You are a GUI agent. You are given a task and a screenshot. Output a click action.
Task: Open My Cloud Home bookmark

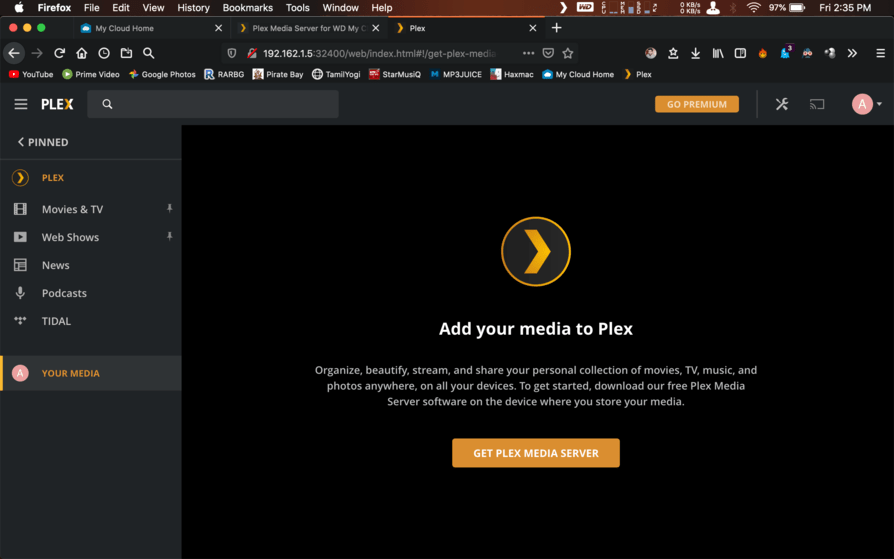[x=578, y=74]
